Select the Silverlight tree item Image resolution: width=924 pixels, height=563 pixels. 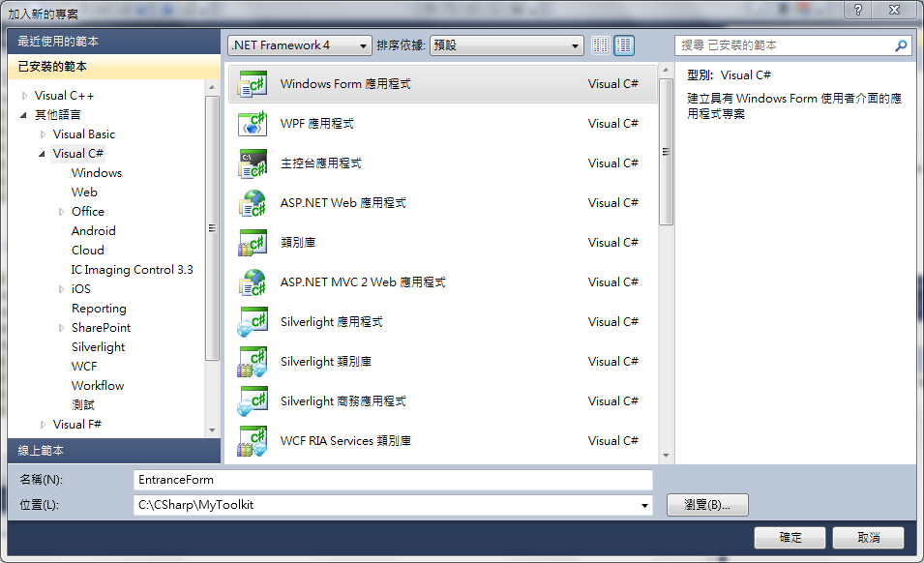(x=99, y=347)
